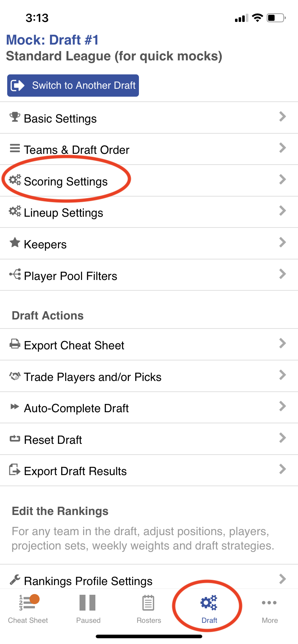
Task: Tap the printer icon for Export Cheat Sheet
Action: (x=15, y=344)
